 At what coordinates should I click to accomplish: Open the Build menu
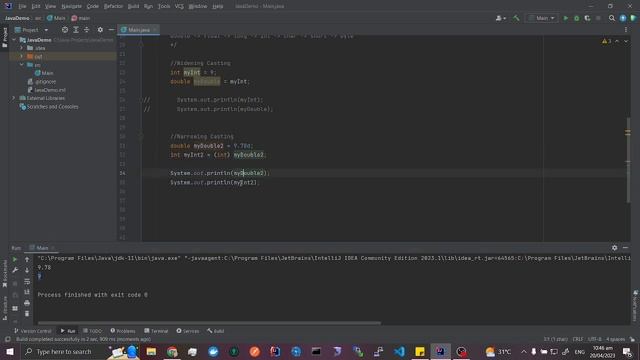point(133,6)
